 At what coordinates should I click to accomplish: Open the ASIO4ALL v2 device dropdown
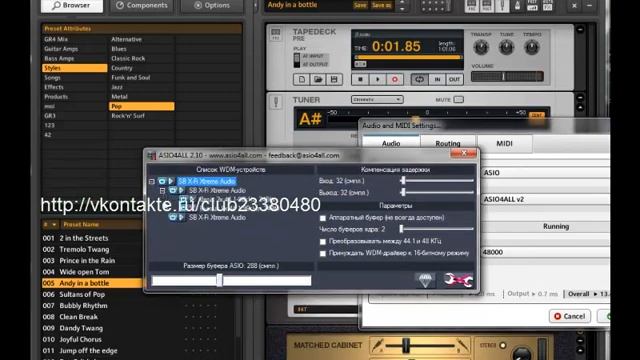pos(546,199)
